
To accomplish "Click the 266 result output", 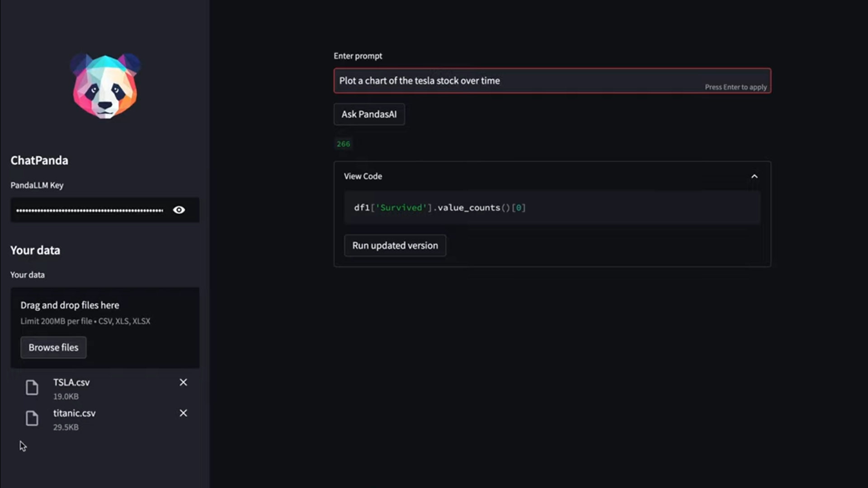I will click(x=343, y=144).
